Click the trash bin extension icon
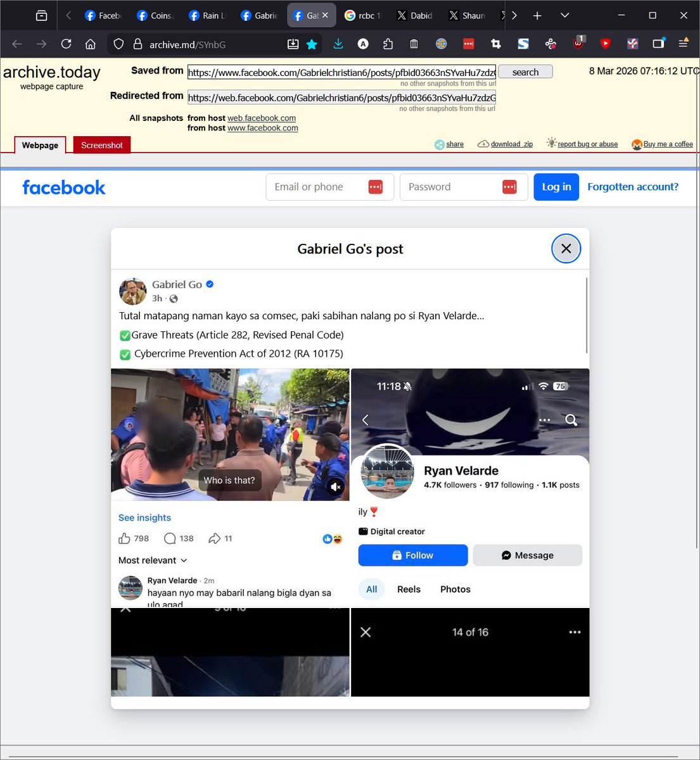Viewport: 700px width, 760px height. click(414, 44)
